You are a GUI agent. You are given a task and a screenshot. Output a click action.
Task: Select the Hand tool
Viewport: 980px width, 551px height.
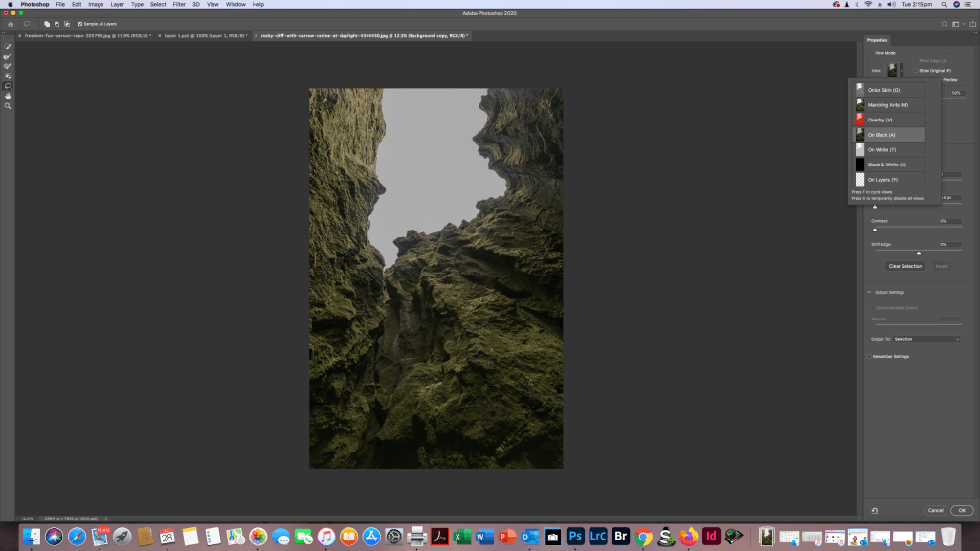pos(8,96)
